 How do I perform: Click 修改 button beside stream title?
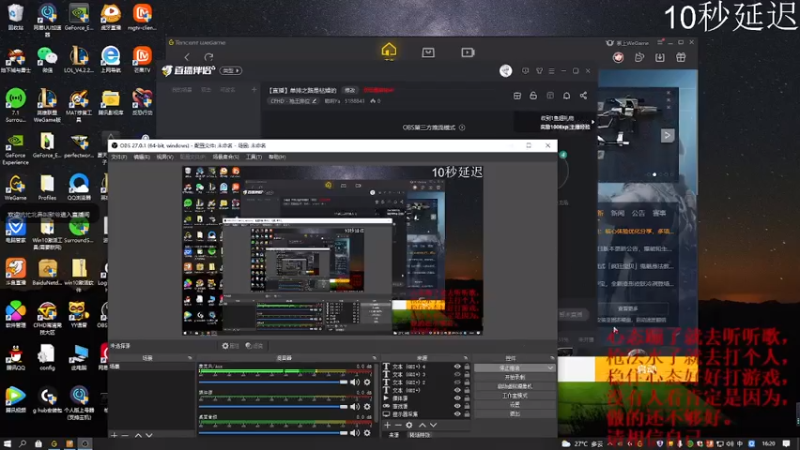pyautogui.click(x=349, y=90)
